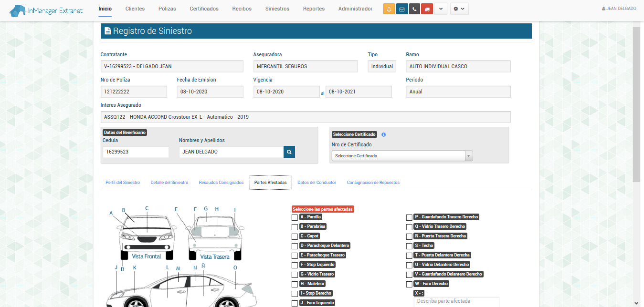
Task: Go to the Detalle del Siniestro tab
Action: (x=169, y=183)
